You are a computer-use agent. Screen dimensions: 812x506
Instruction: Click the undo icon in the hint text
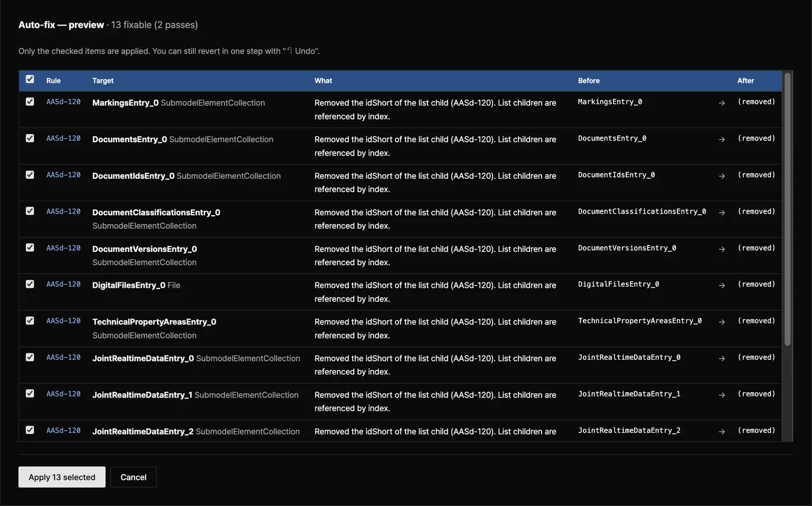point(289,51)
